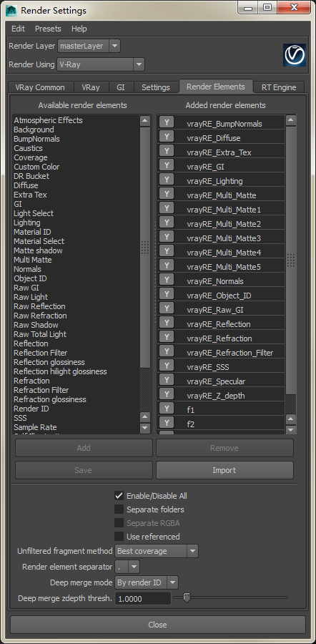316x644 pixels.
Task: Click the Import button
Action: coord(224,470)
